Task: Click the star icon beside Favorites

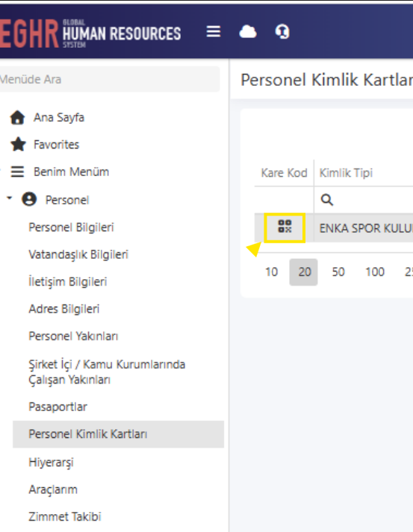Action: (x=18, y=145)
